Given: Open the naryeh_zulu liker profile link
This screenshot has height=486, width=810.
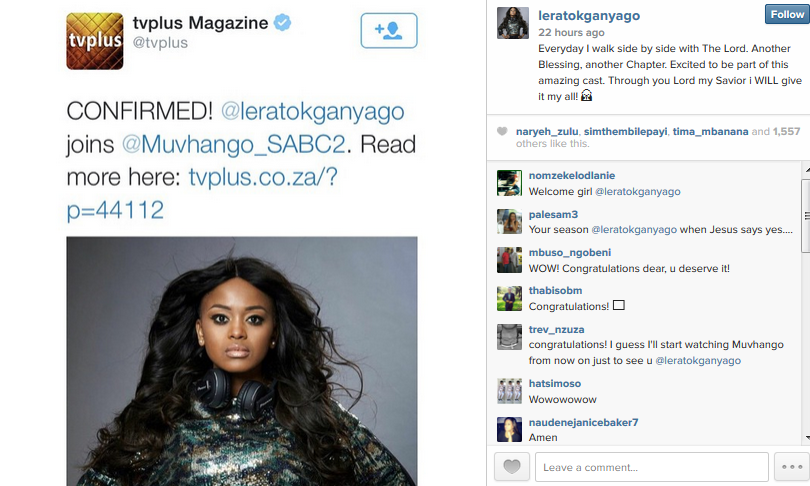Looking at the screenshot, I should click(x=547, y=131).
